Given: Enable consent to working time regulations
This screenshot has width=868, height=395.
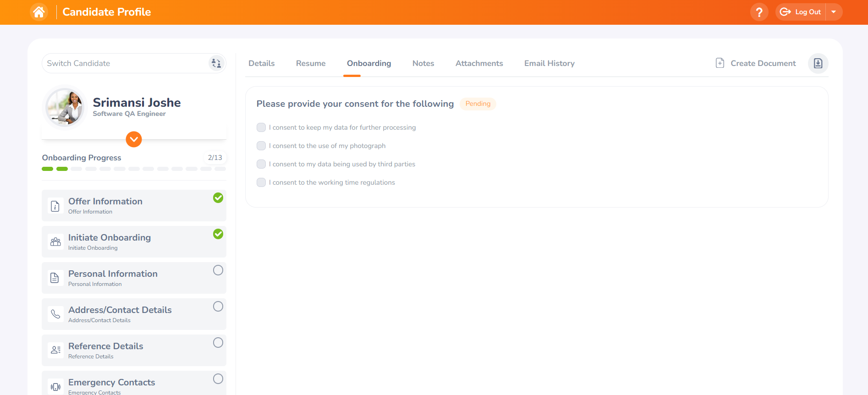Looking at the screenshot, I should tap(261, 182).
